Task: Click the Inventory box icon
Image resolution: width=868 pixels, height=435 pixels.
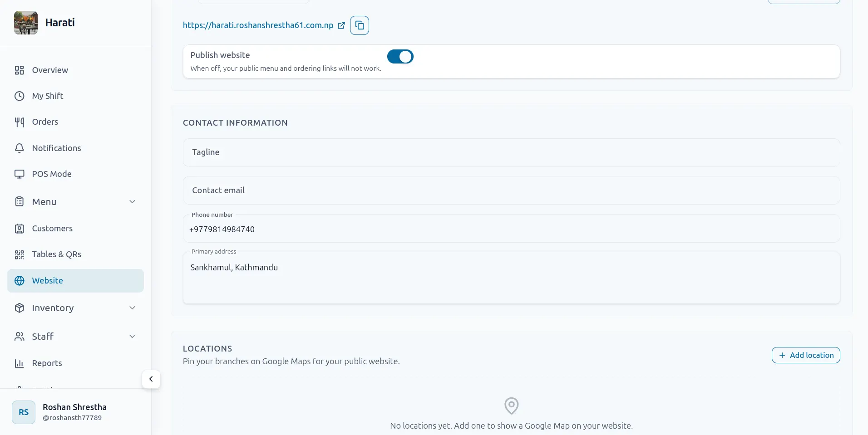Action: coord(19,308)
